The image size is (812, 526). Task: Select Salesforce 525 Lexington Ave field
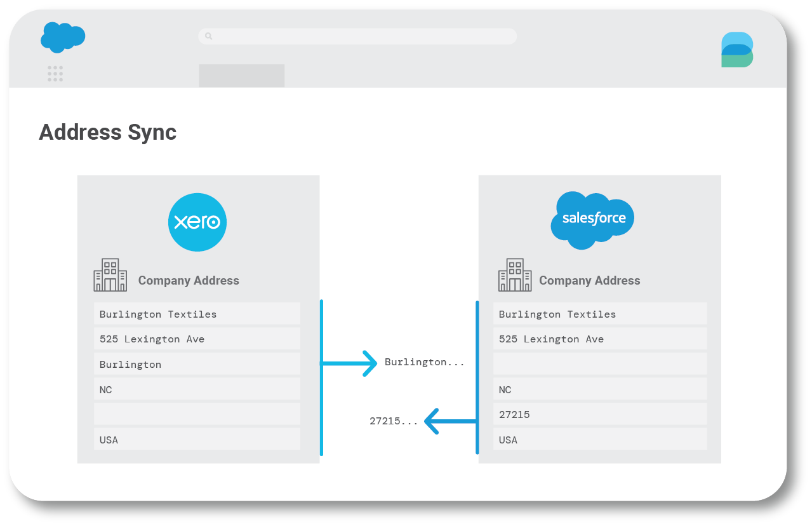coord(600,339)
